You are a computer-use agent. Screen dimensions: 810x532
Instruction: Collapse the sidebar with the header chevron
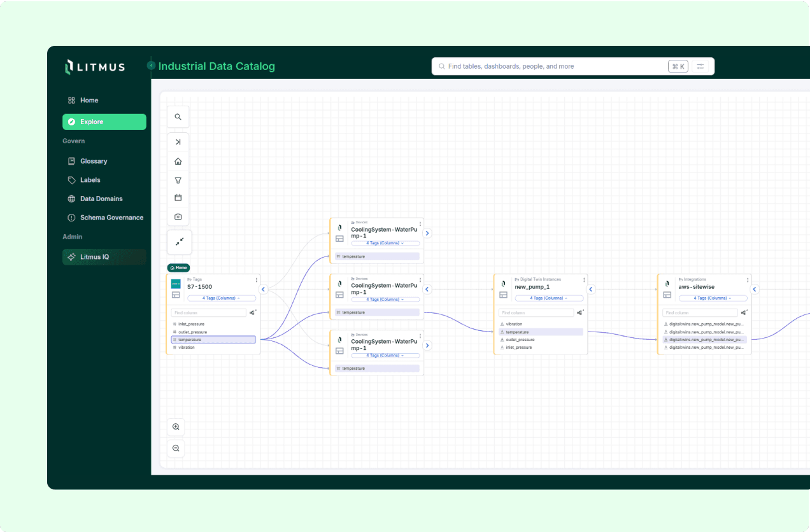click(151, 66)
